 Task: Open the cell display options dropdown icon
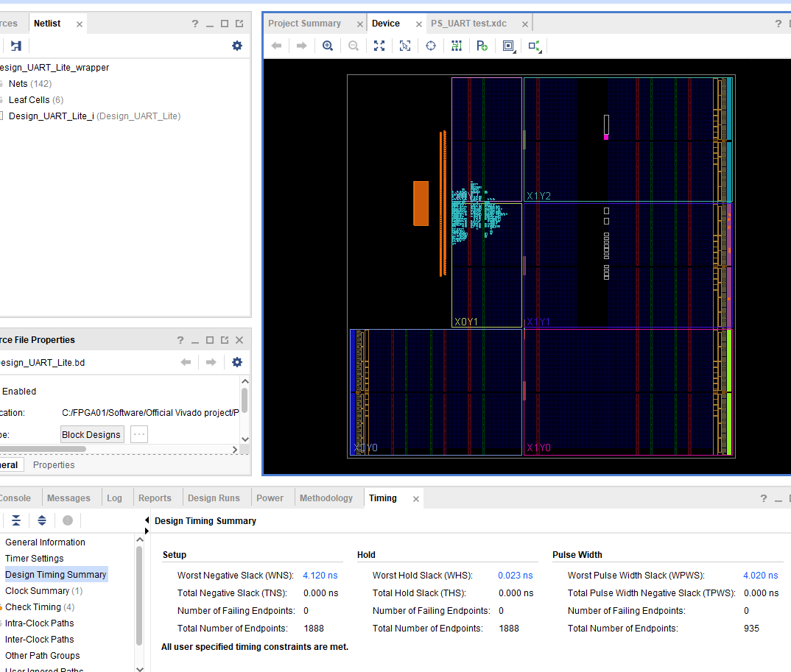[509, 46]
